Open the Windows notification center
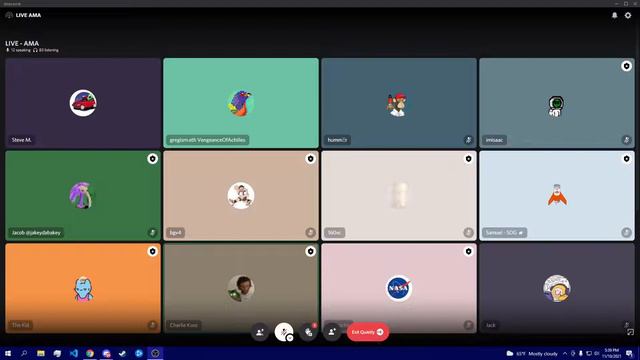Viewport: 640px width, 360px height. (630, 353)
